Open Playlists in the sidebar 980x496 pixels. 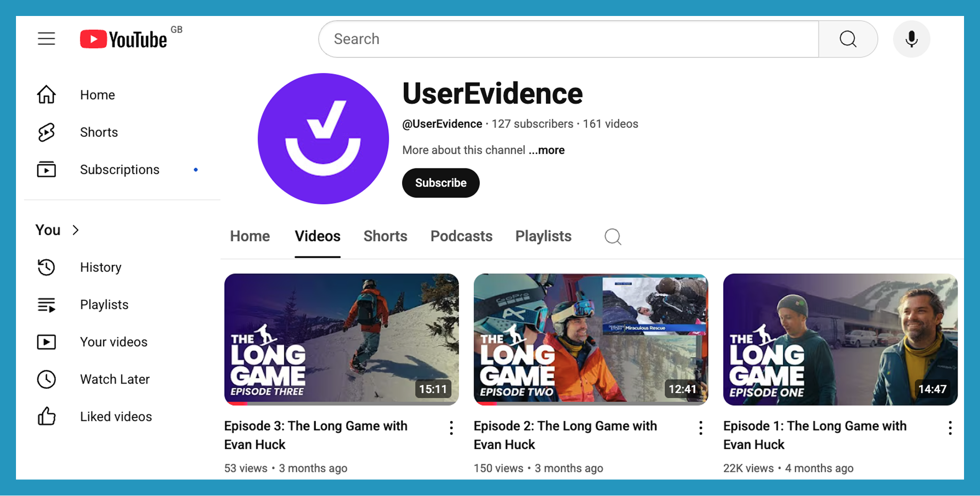pyautogui.click(x=104, y=305)
